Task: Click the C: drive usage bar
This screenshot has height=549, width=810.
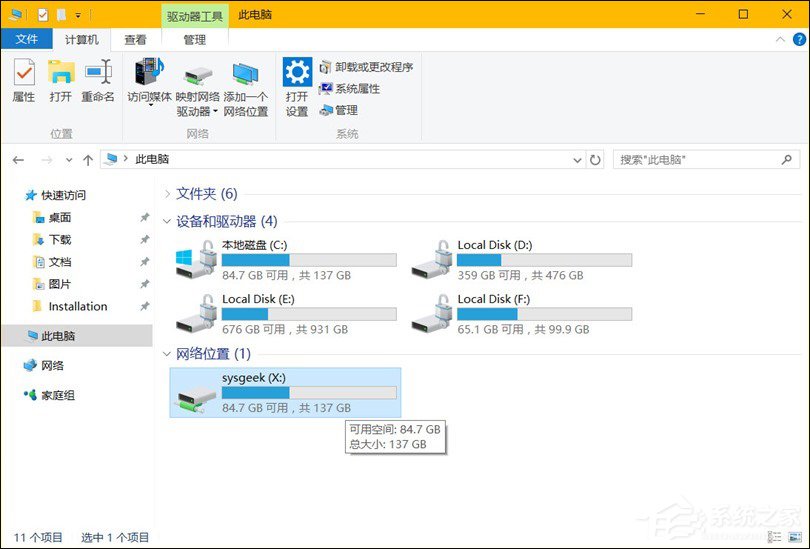Action: [309, 260]
